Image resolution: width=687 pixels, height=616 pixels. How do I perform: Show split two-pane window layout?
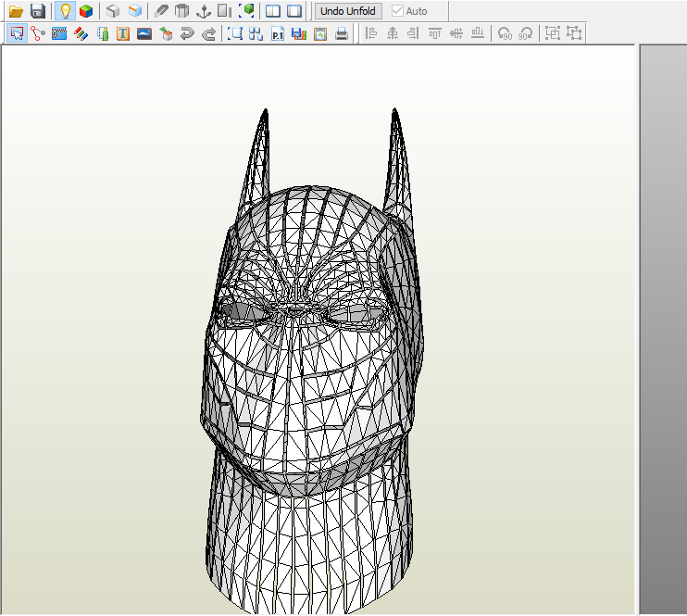pos(273,11)
